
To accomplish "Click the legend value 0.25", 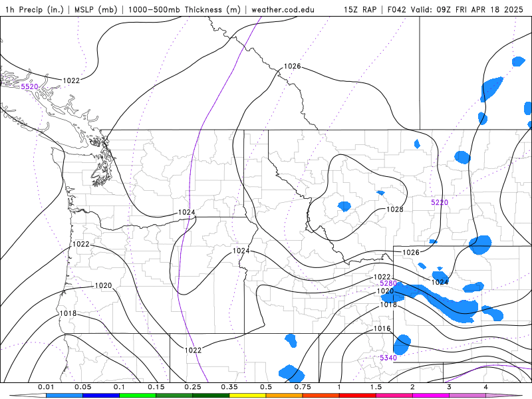I will [193, 387].
